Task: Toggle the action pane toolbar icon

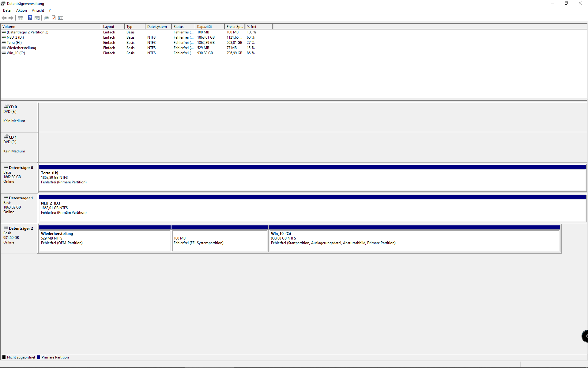Action: coord(37,18)
